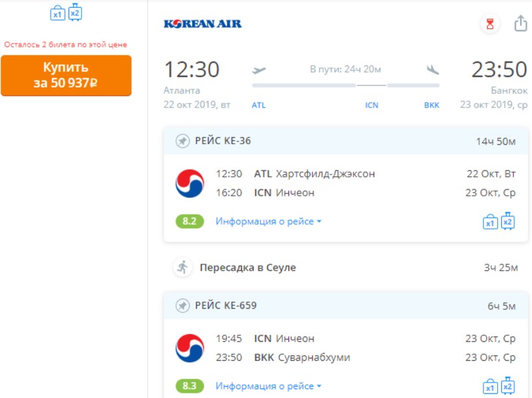
Task: Click the 8.3 rating badge for KE-659
Action: point(189,386)
